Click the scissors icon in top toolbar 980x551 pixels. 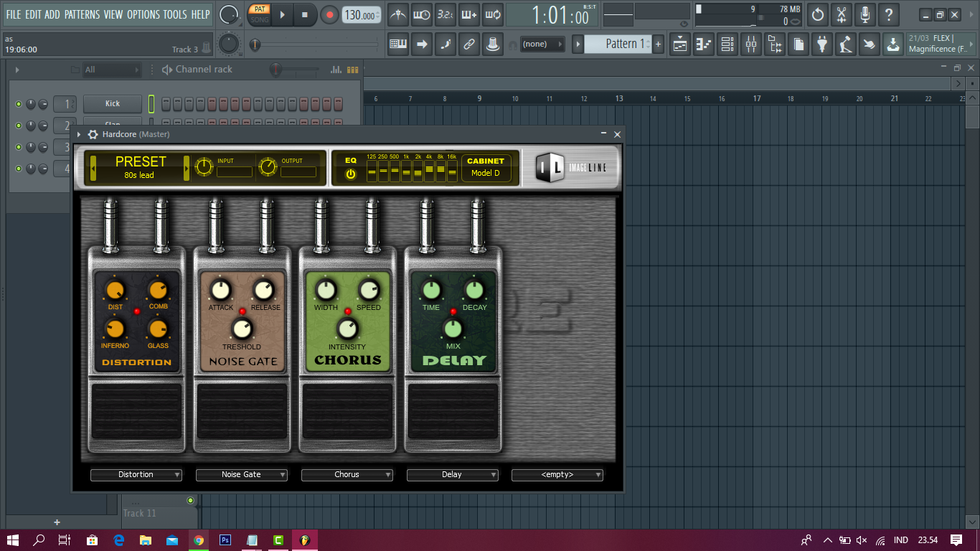(x=842, y=14)
